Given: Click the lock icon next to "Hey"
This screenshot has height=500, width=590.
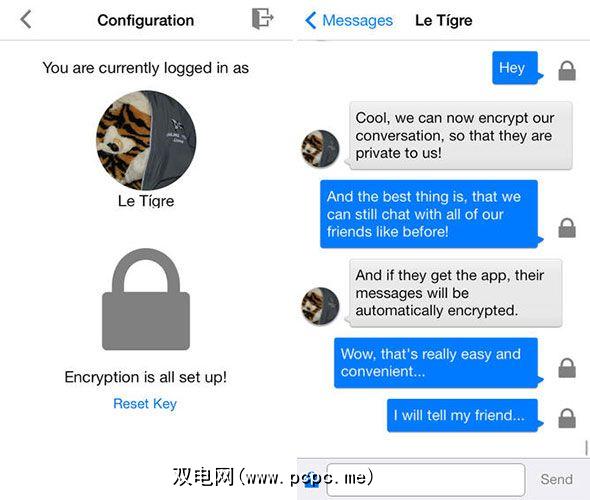Looking at the screenshot, I should [x=567, y=71].
